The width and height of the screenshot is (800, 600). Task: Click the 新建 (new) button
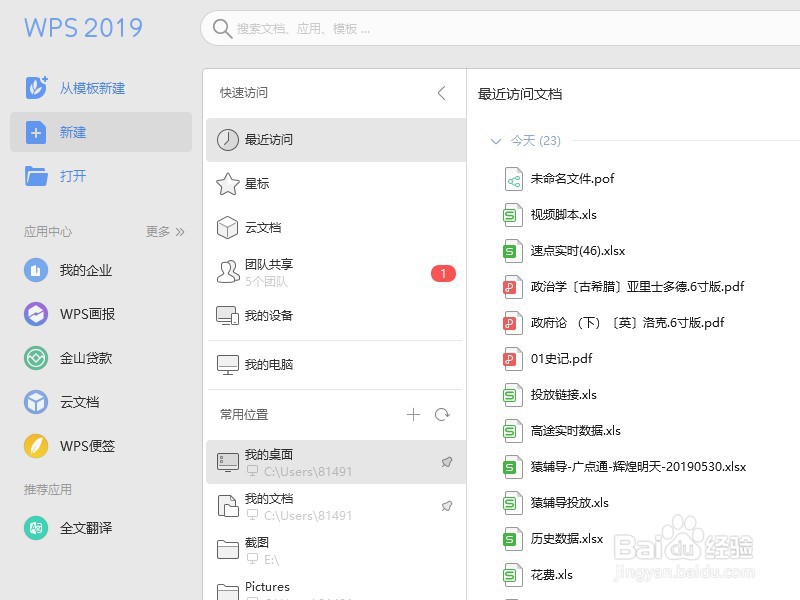coord(101,132)
